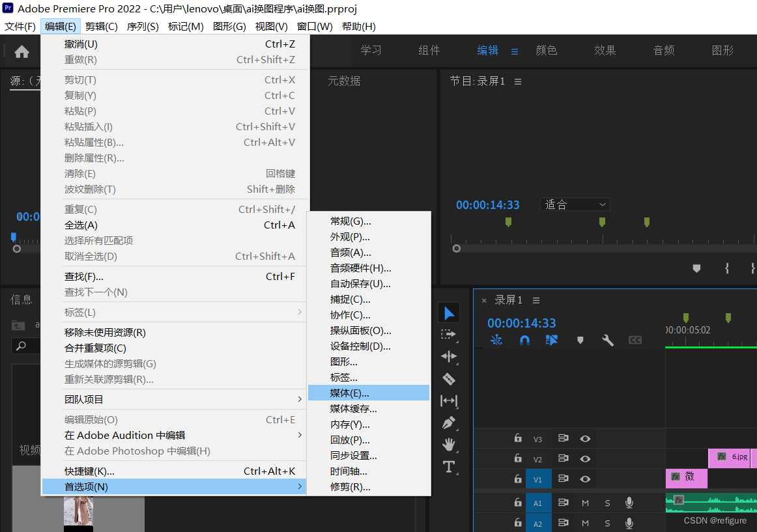Toggle timeline snapping magnet icon
The height and width of the screenshot is (532, 757).
(524, 341)
